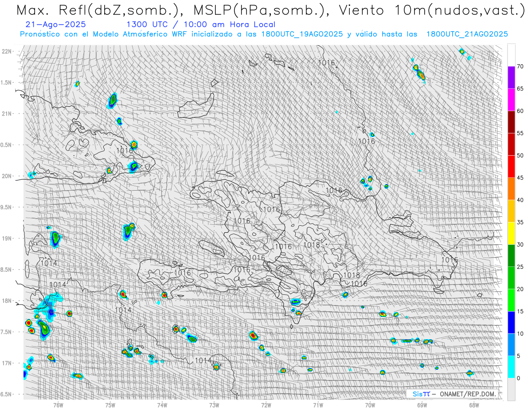Image resolution: width=532 pixels, height=411 pixels.
Task: Pick the yellow 30-35 dBZ color segment
Action: [x=511, y=233]
